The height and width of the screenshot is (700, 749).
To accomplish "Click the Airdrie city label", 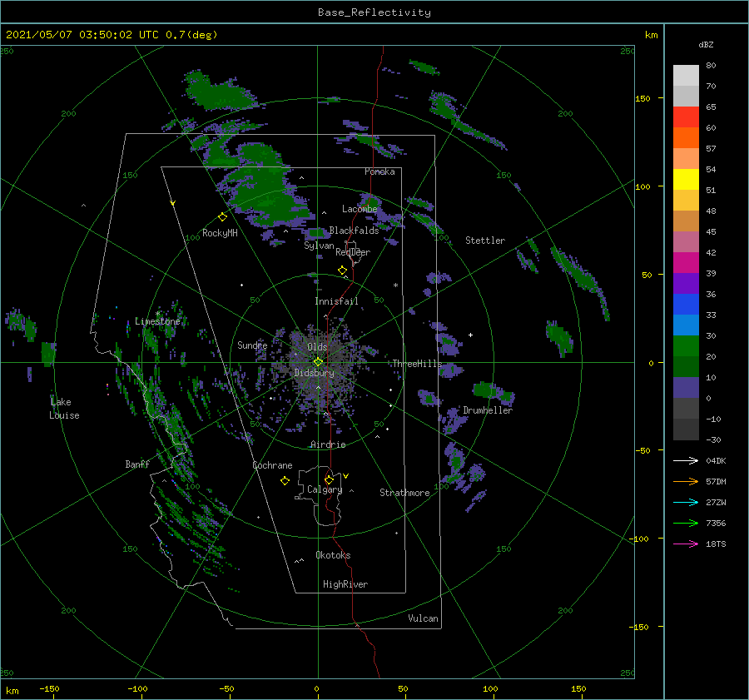I will point(328,444).
